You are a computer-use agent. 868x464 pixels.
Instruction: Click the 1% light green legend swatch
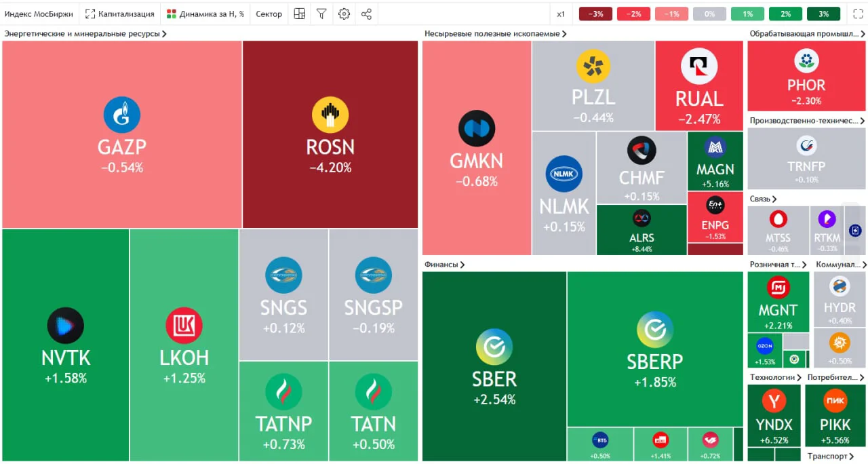(747, 14)
